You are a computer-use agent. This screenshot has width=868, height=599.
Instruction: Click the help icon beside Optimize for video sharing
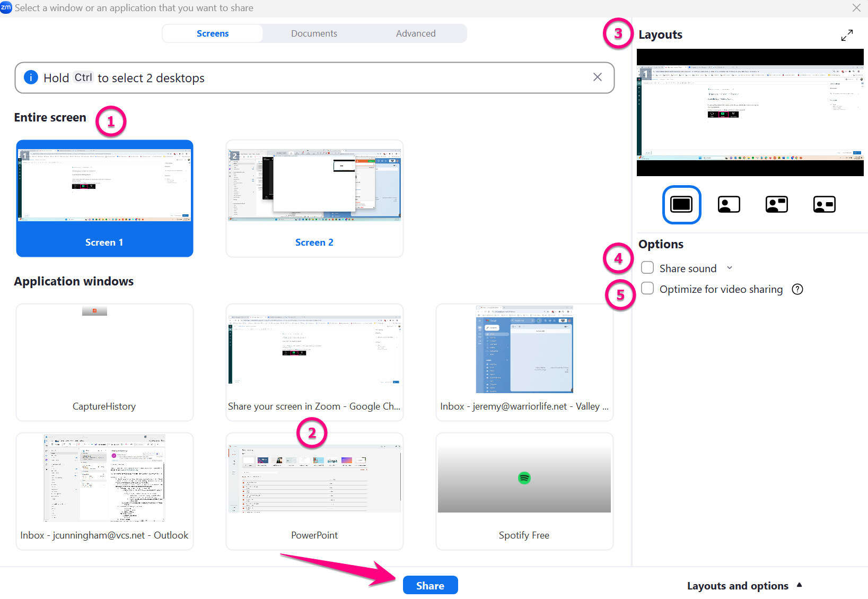pyautogui.click(x=797, y=289)
